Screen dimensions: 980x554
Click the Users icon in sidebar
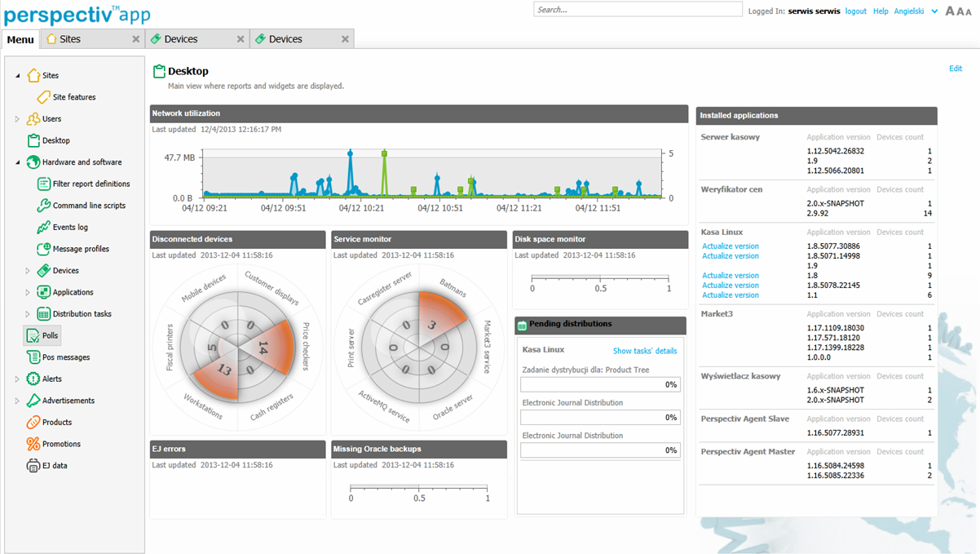pos(33,119)
